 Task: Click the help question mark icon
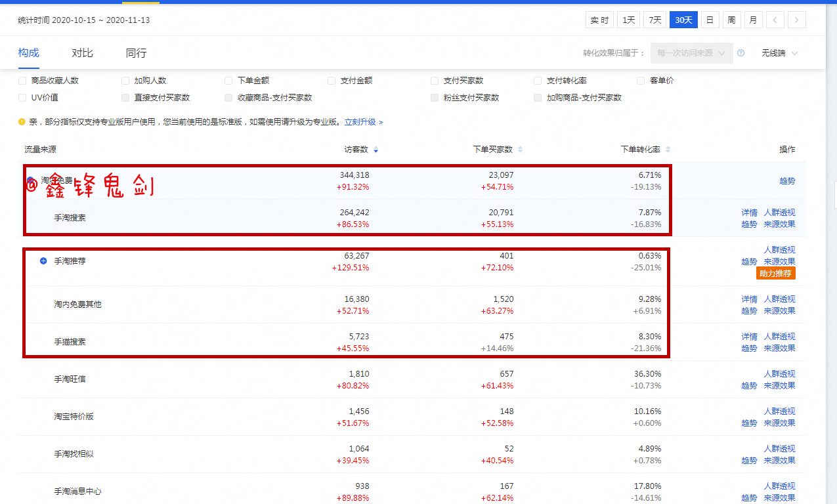(x=740, y=53)
